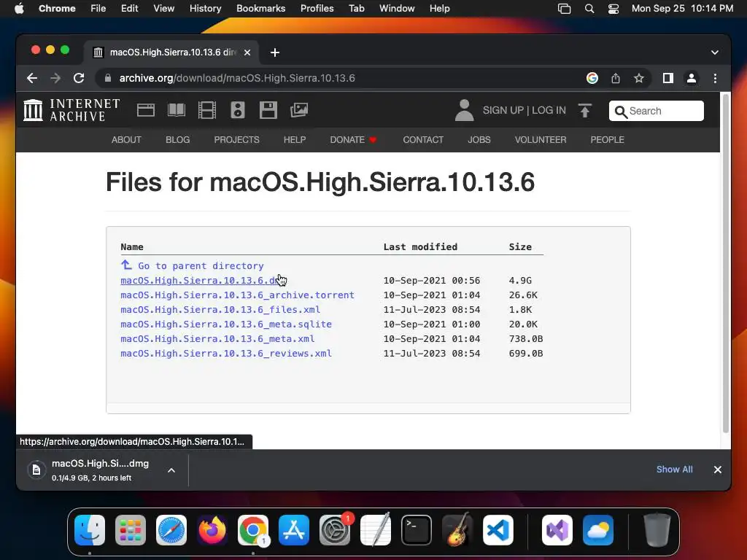Image resolution: width=747 pixels, height=560 pixels.
Task: Open JOBS nav item
Action: (479, 139)
